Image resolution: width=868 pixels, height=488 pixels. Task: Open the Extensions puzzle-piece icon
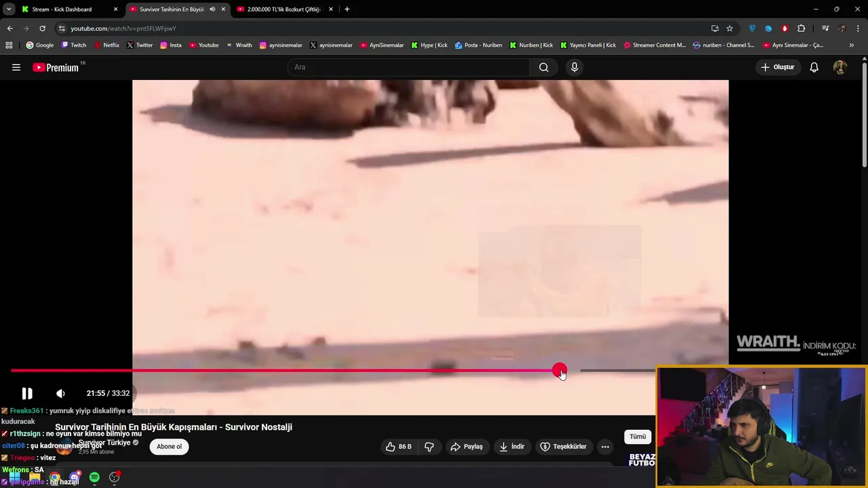pyautogui.click(x=802, y=28)
